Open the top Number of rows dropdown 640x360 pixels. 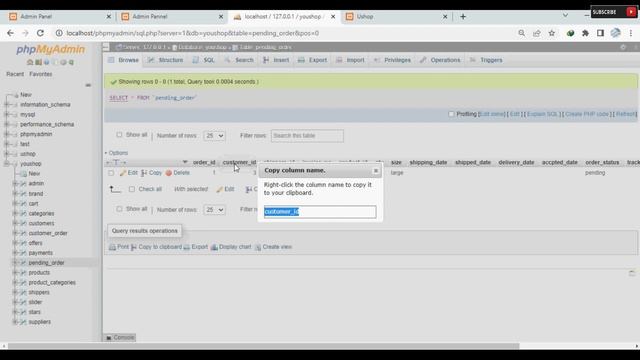214,136
